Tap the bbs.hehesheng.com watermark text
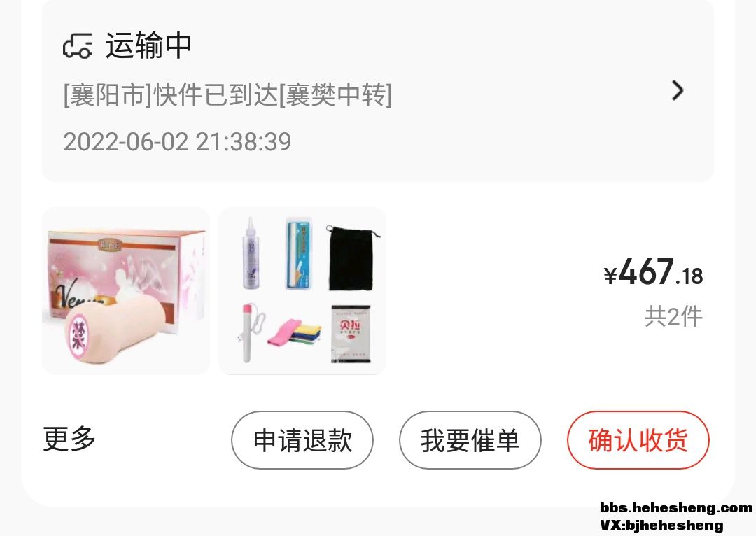Screen dimensions: 756x536 [x=676, y=507]
